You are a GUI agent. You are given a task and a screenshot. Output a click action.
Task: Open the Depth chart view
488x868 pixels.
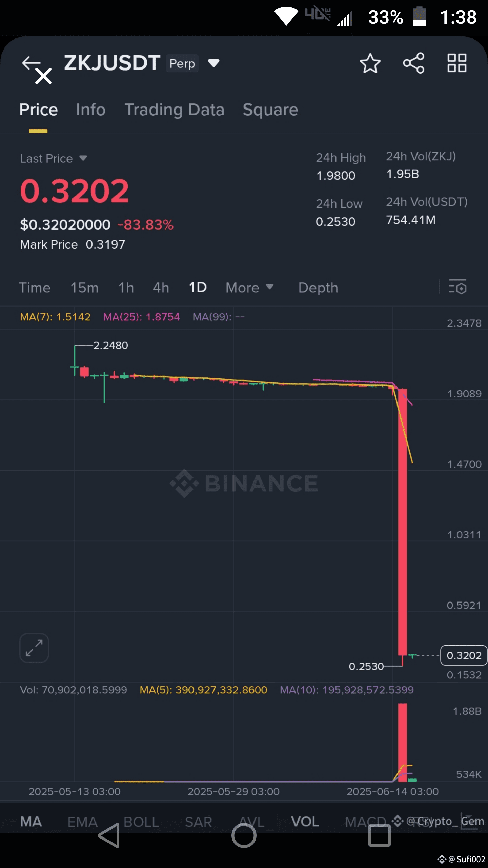[318, 288]
